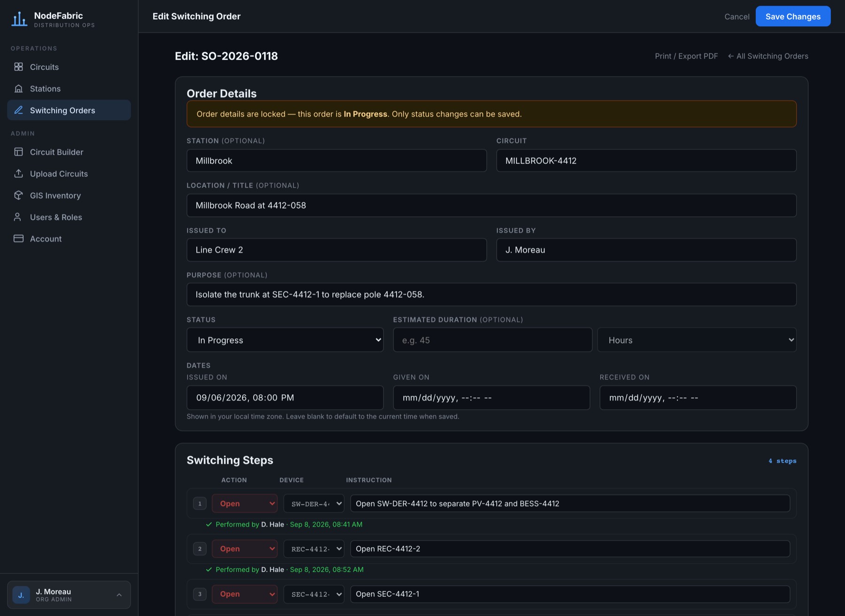This screenshot has height=616, width=845.
Task: Click the Issued To field
Action: point(337,250)
